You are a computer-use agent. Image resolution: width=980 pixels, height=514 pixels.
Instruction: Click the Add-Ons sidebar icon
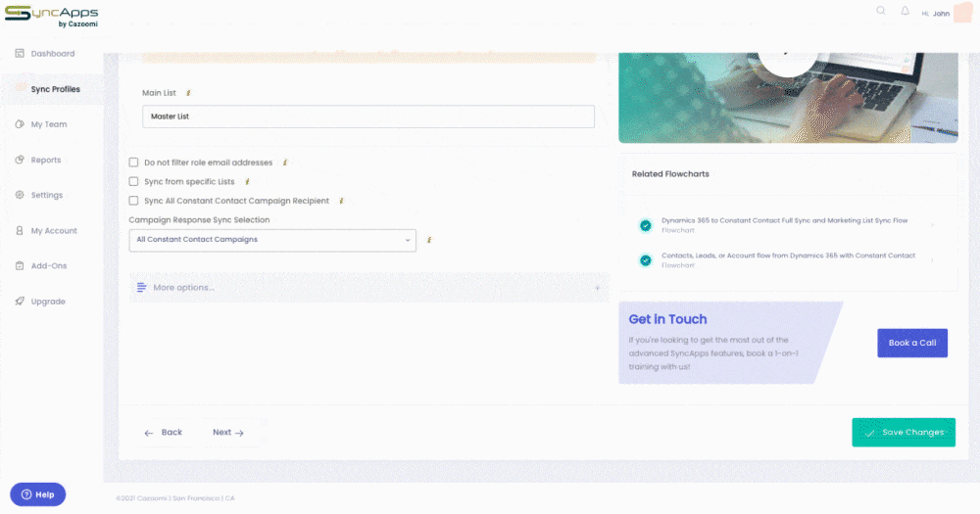tap(20, 265)
